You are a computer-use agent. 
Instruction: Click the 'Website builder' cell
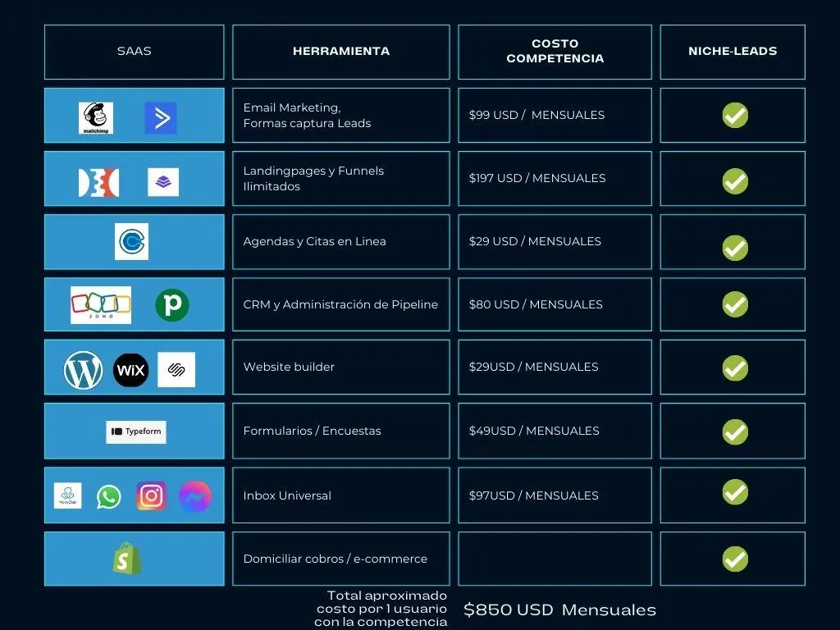(x=341, y=367)
